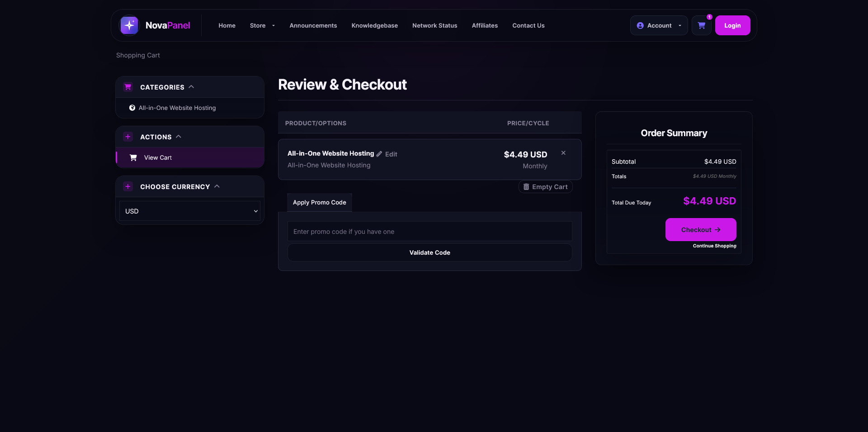This screenshot has height=432, width=868.
Task: Click the Account user avatar icon
Action: click(640, 26)
